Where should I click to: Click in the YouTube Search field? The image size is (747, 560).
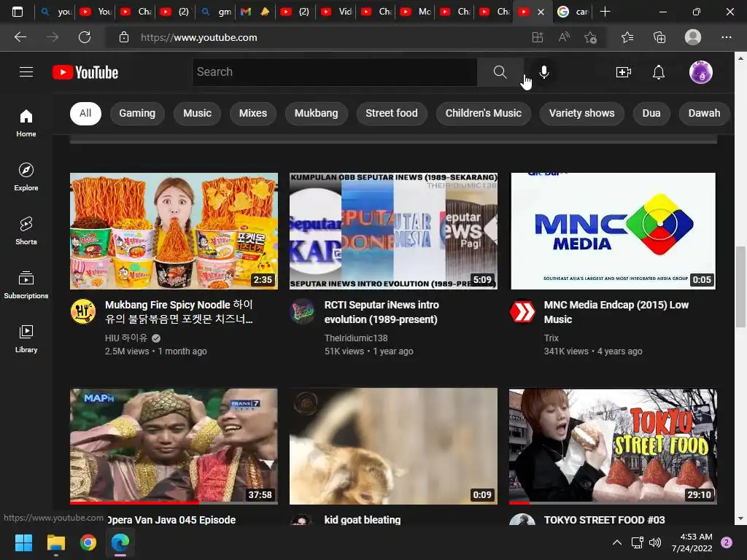tap(335, 72)
